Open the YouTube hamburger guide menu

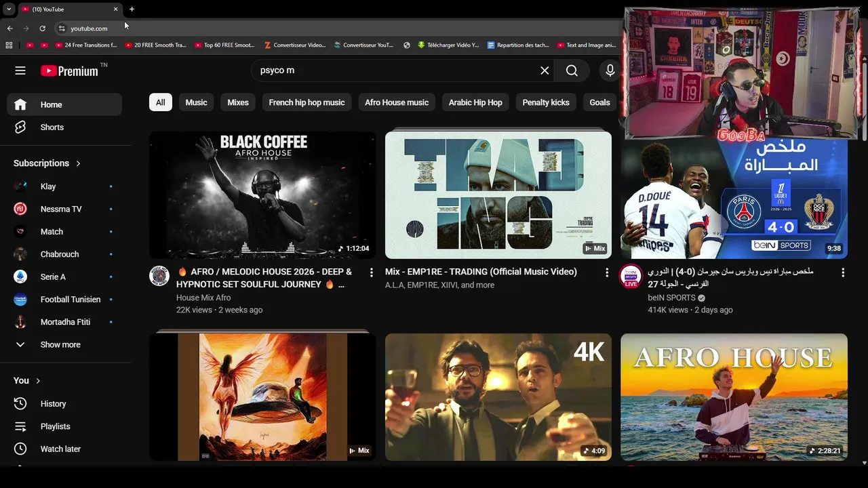click(20, 70)
